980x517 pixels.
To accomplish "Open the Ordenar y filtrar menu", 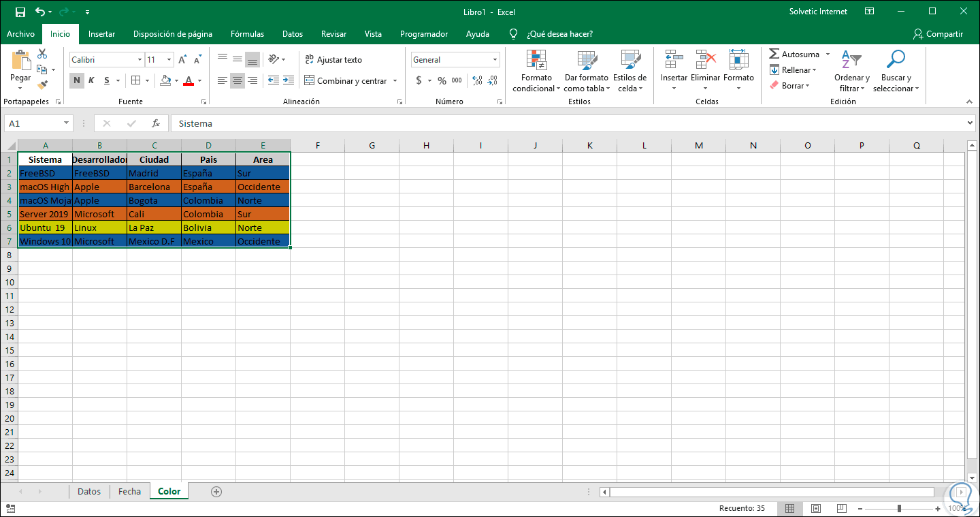I will tap(851, 72).
